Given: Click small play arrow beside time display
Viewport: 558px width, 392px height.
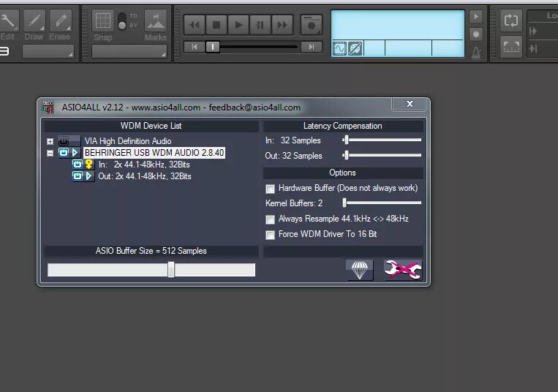Looking at the screenshot, I should click(x=476, y=16).
